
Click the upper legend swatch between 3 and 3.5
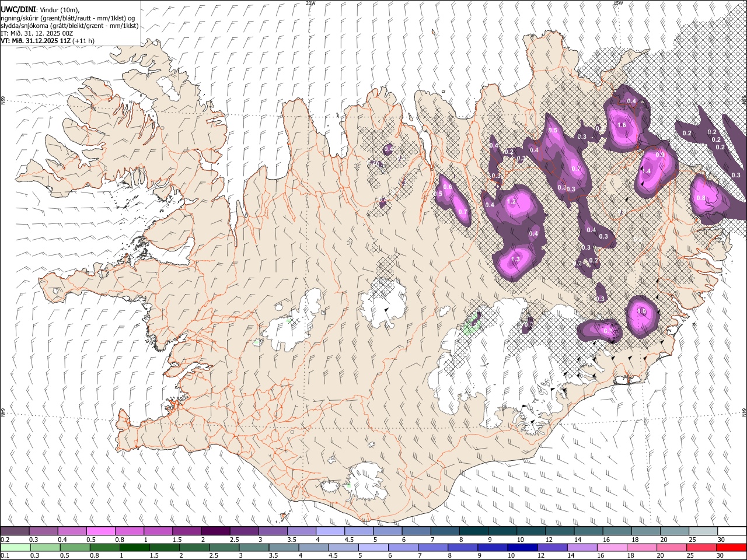[x=273, y=531]
